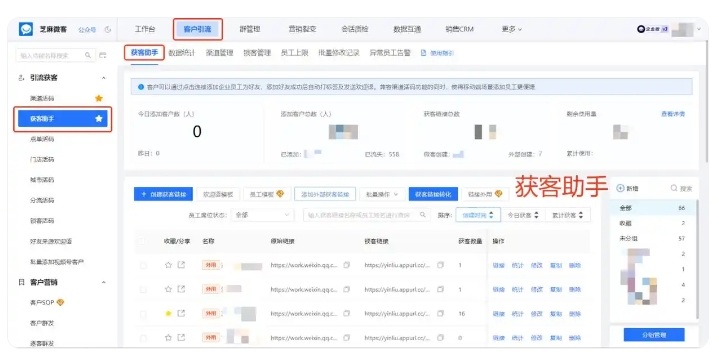
Task: Click the 企业微信 icon in the top bar
Action: (x=641, y=29)
